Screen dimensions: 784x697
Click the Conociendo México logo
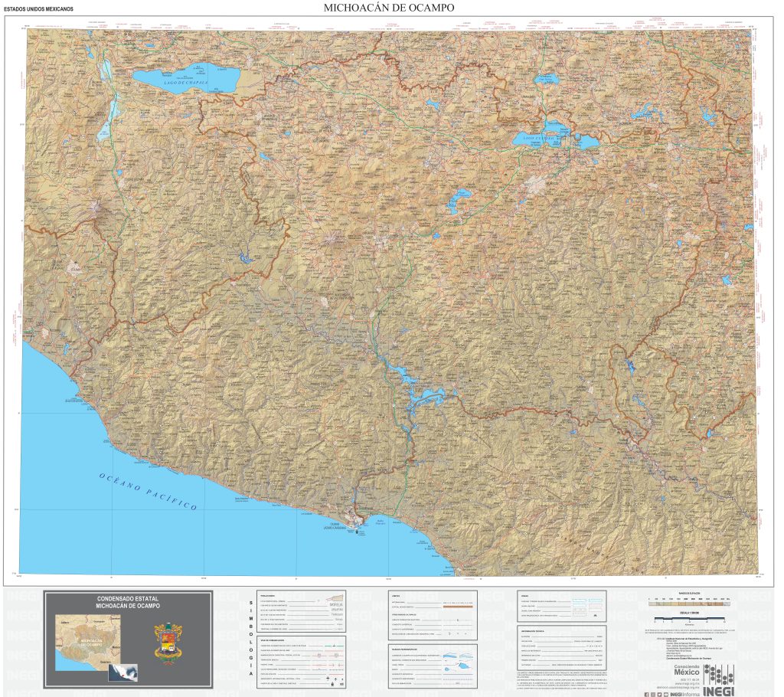click(x=687, y=669)
